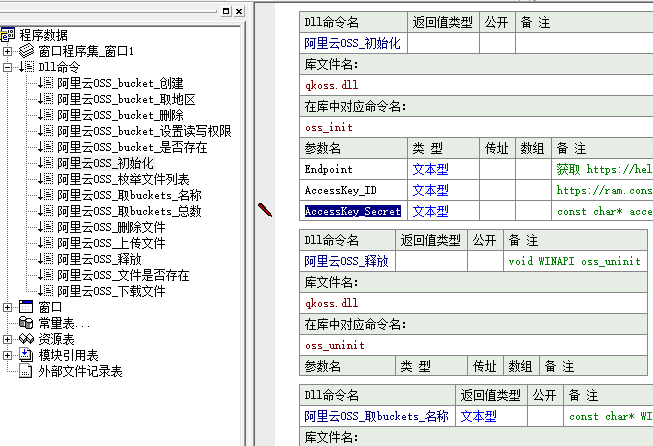Select 阿里云OSS_枚举文件列表 in the tree
Screen dimensions: 653x446
(123, 179)
